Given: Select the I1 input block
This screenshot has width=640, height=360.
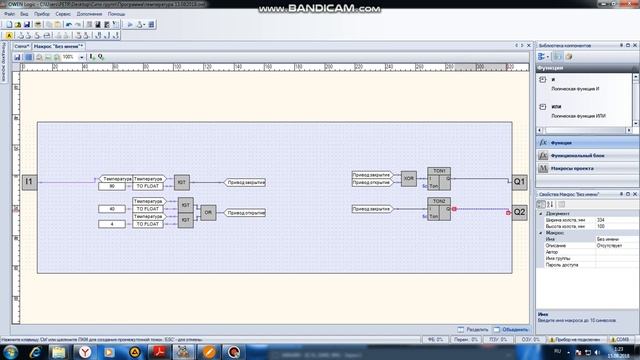Looking at the screenshot, I should (29, 182).
